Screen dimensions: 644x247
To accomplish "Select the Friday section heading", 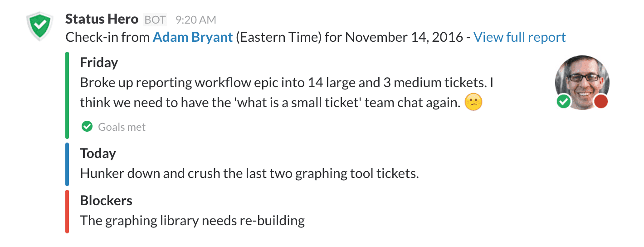I will (x=99, y=62).
